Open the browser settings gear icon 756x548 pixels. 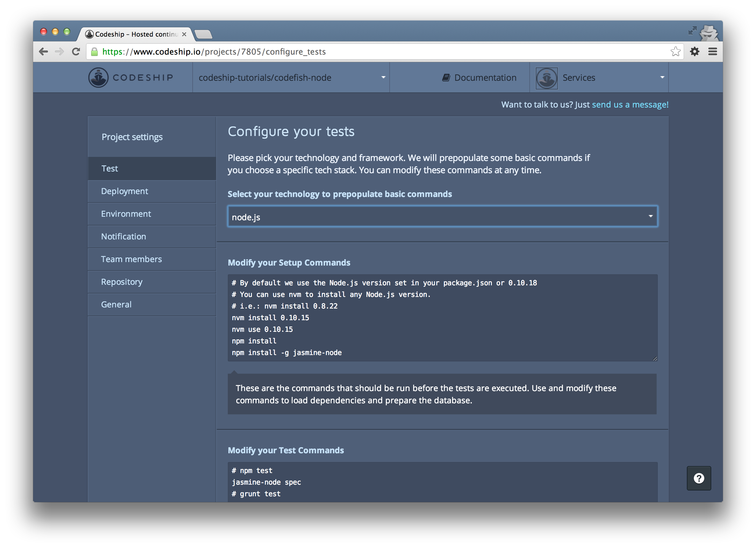[694, 52]
